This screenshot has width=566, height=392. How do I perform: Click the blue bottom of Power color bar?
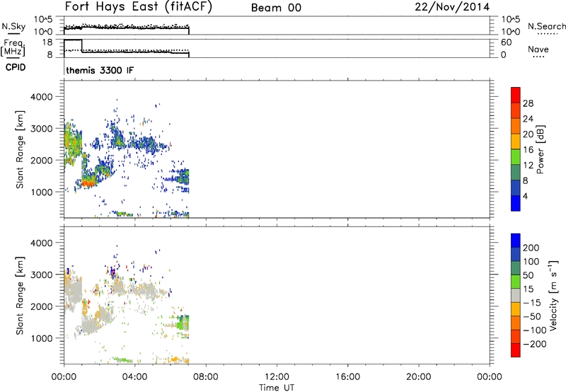516,203
